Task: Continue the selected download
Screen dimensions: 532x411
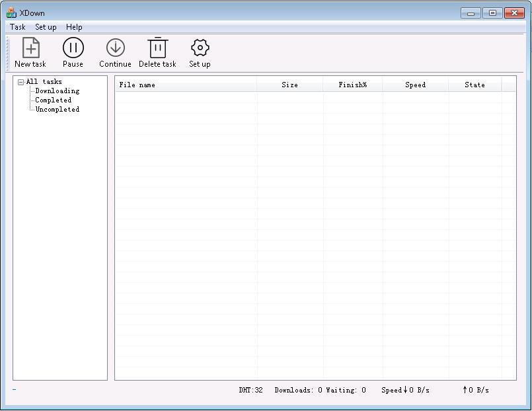Action: click(114, 52)
